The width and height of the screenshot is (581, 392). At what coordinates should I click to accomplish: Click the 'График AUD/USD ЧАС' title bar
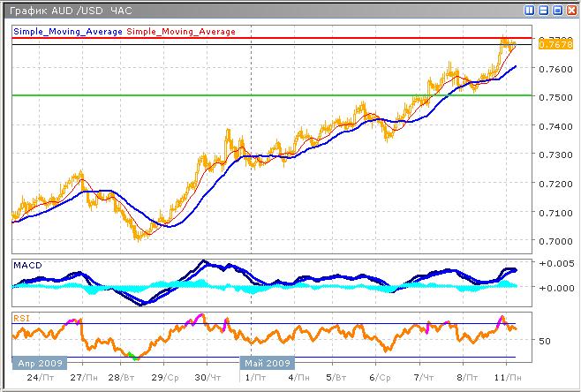pos(66,11)
